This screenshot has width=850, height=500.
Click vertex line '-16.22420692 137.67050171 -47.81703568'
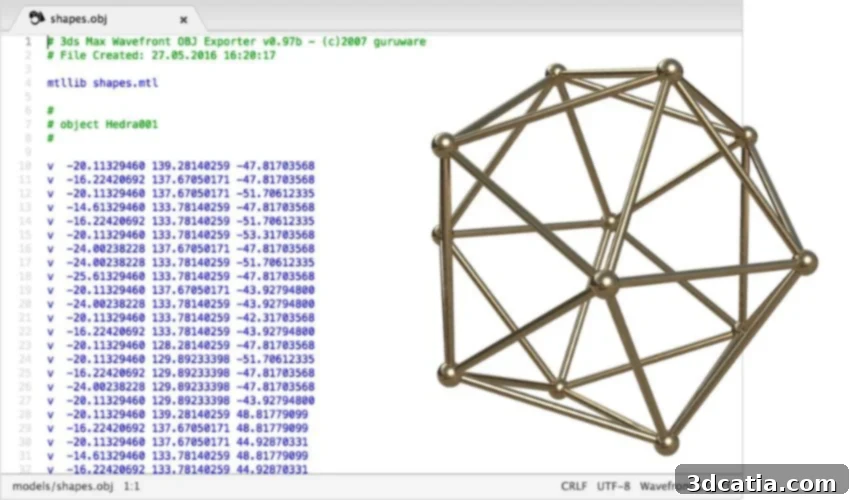click(x=181, y=180)
